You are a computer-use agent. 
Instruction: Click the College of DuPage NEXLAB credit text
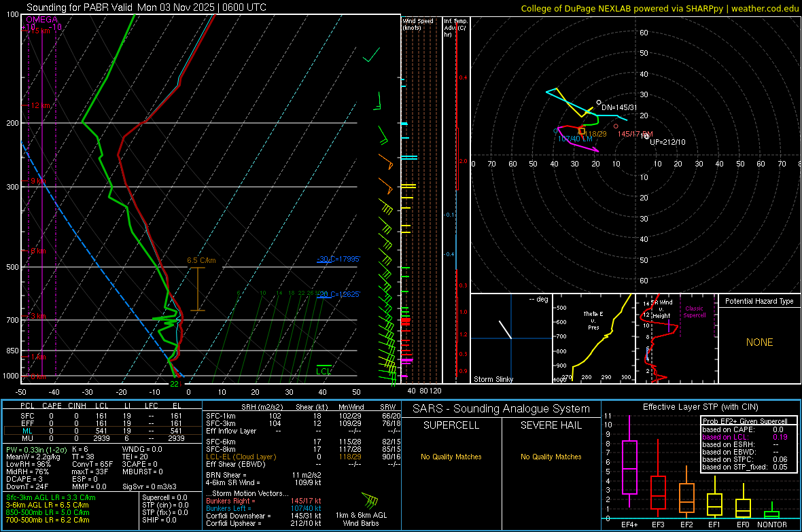coord(659,8)
